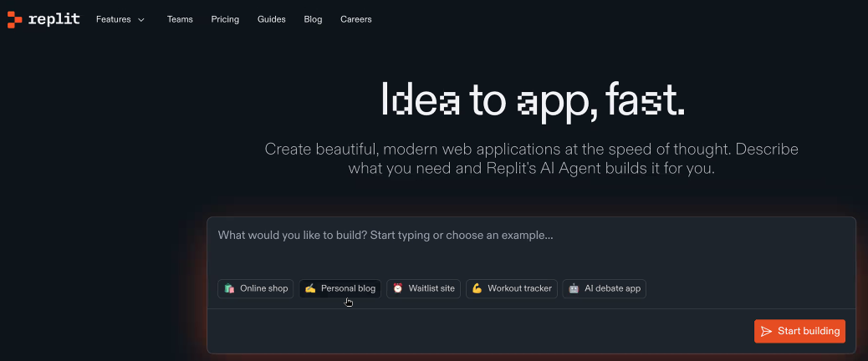Visit the Blog page

[313, 19]
